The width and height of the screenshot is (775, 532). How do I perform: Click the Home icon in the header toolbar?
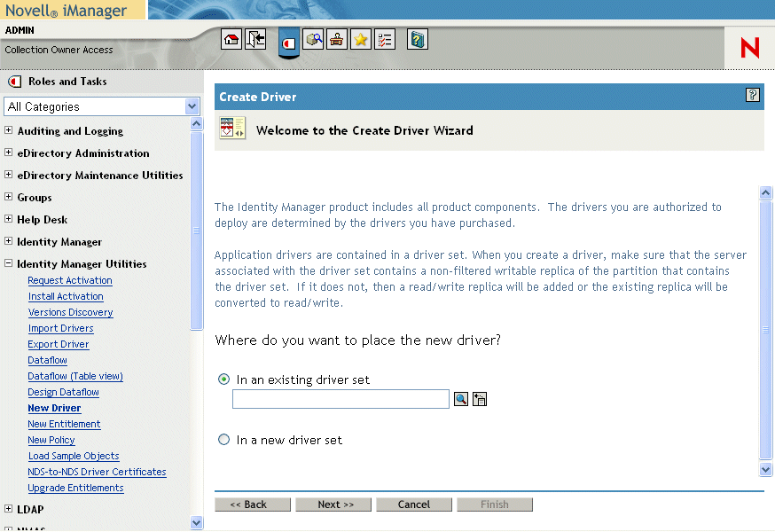[231, 39]
